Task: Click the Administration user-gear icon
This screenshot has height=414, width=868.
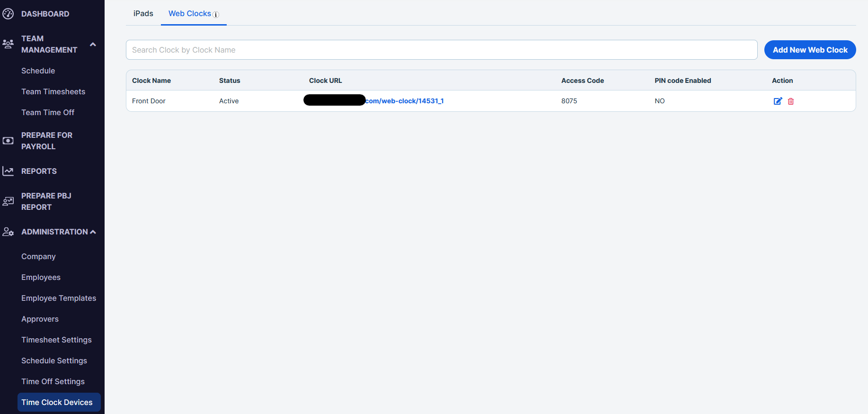Action: [x=8, y=232]
